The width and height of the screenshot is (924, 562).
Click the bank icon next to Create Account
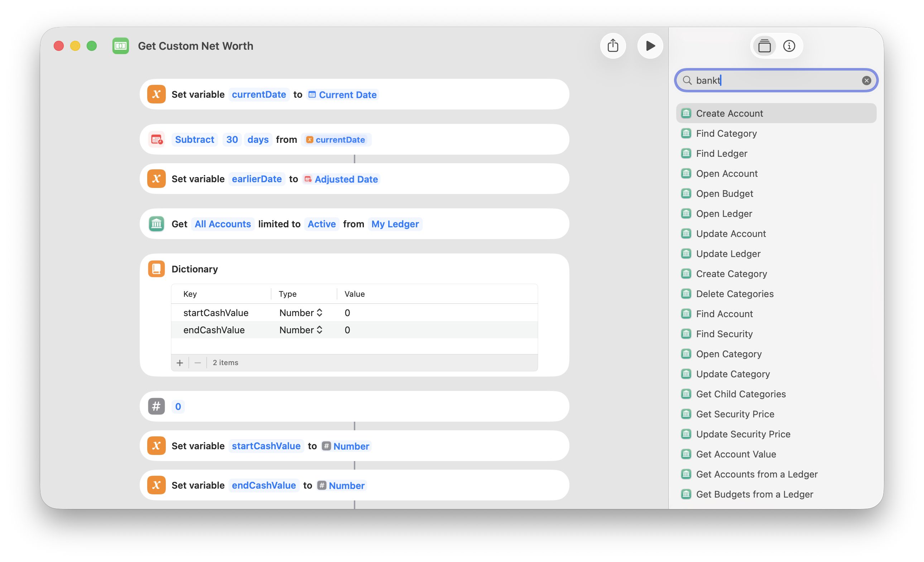[x=686, y=113]
